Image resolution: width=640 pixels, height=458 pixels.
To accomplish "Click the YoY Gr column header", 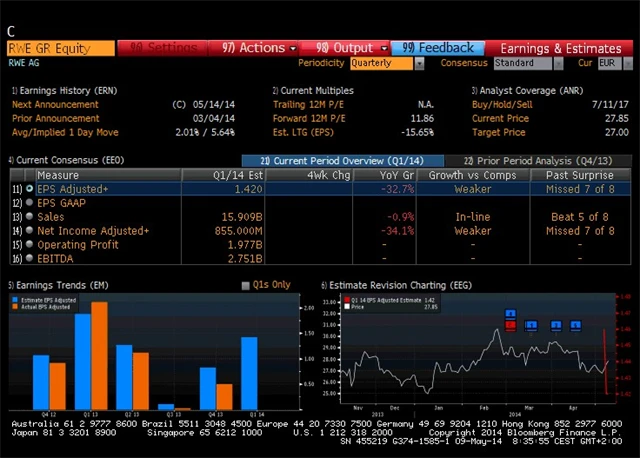I will pyautogui.click(x=384, y=175).
